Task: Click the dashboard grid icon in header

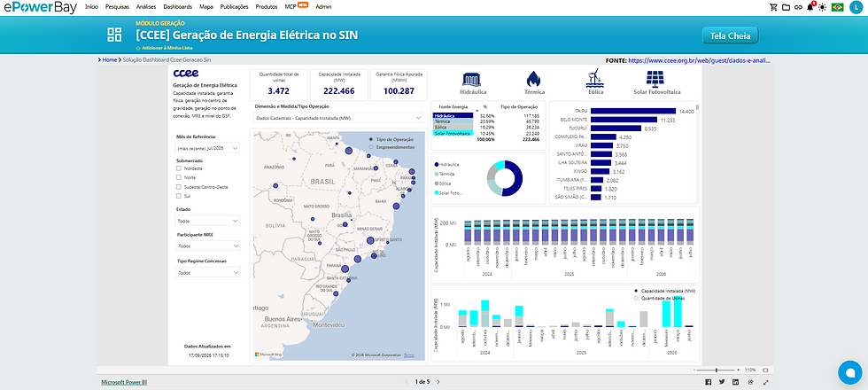Action: (x=114, y=35)
